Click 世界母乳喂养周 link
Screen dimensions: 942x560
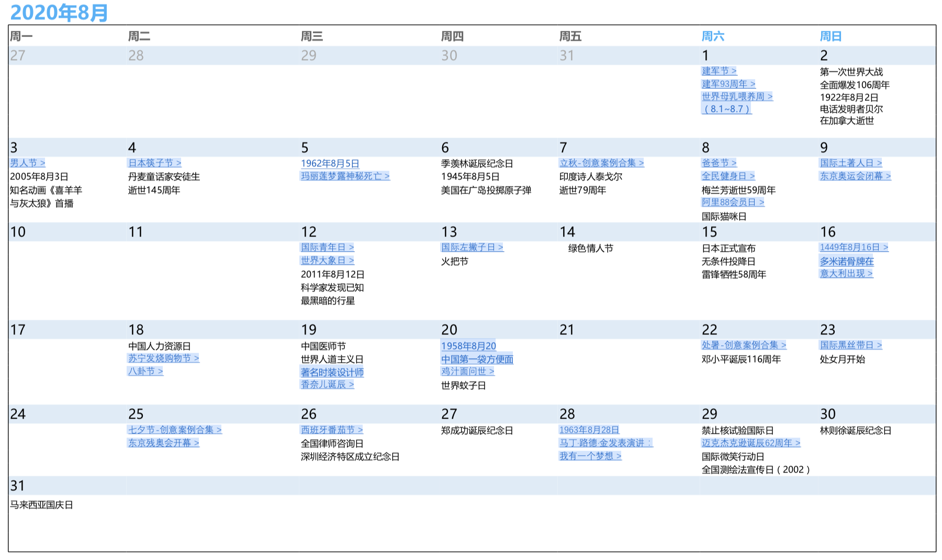[736, 96]
